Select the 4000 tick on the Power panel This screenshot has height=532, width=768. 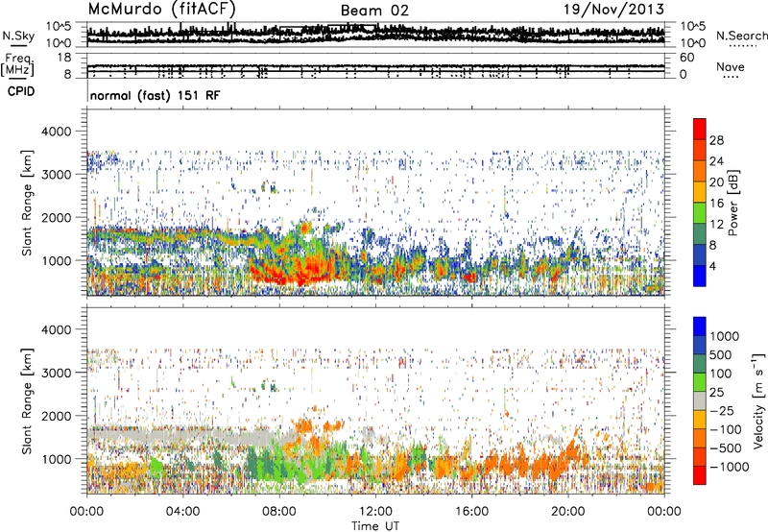58,132
